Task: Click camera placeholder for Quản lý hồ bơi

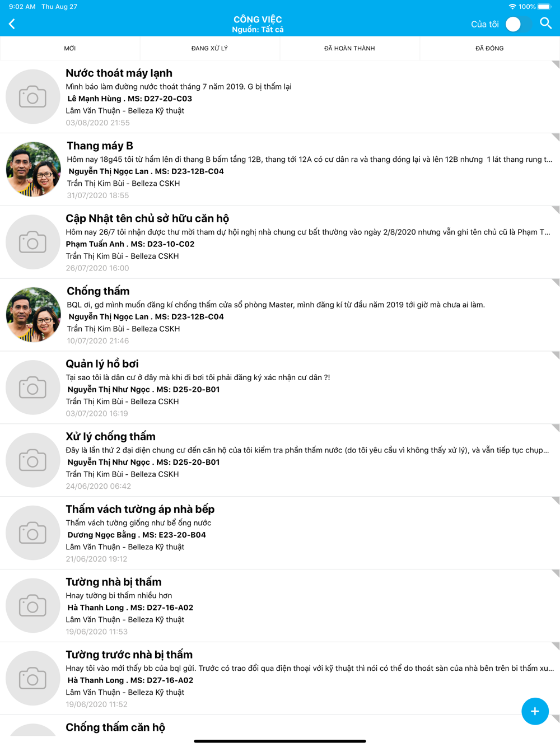Action: coord(33,387)
